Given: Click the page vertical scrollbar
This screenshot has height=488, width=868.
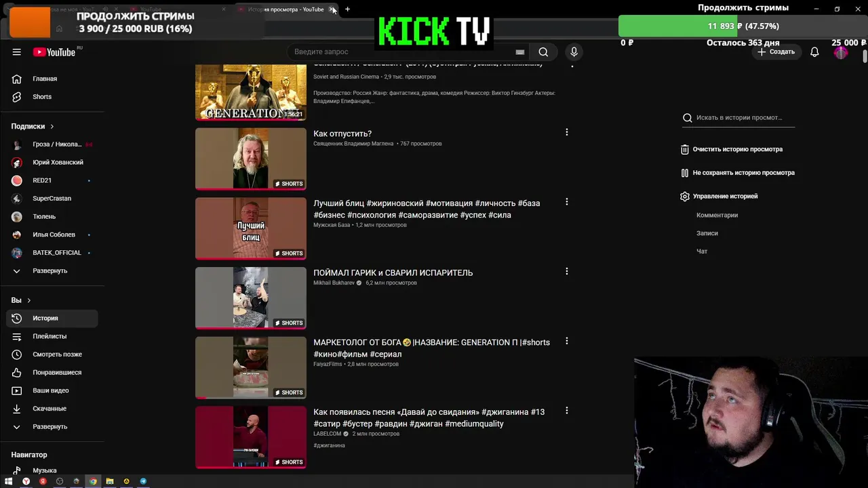Looking at the screenshot, I should [865, 56].
